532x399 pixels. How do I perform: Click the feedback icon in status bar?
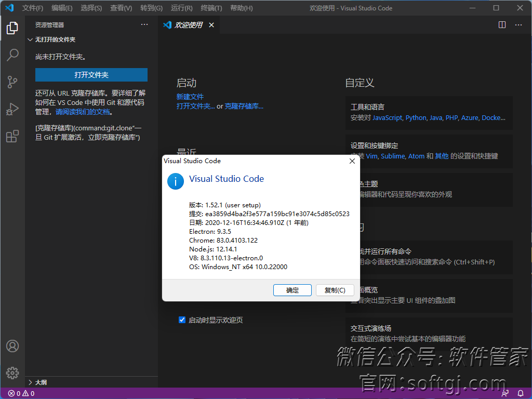click(x=505, y=394)
